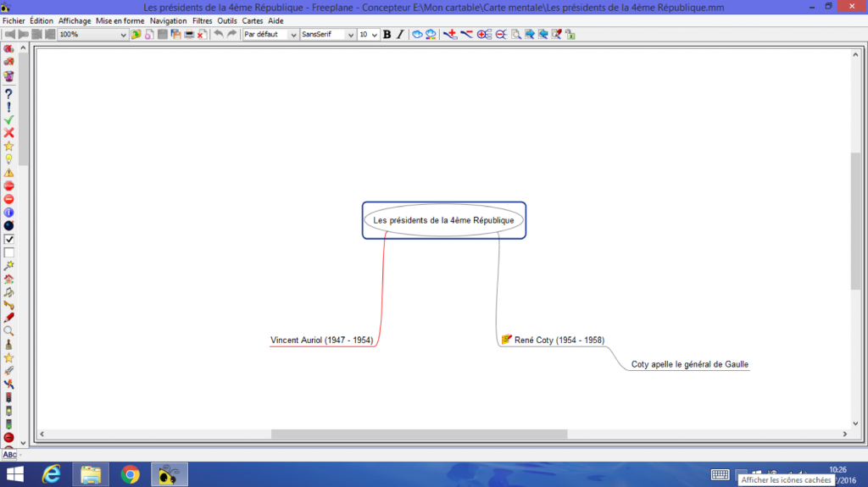868x487 pixels.
Task: Toggle italic text formatting
Action: tap(399, 35)
